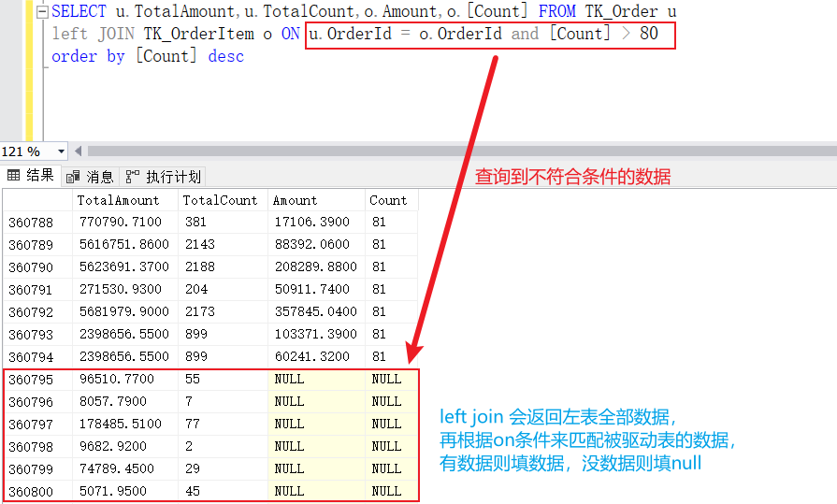Click the cell 8057.7900
The width and height of the screenshot is (837, 504).
[125, 401]
